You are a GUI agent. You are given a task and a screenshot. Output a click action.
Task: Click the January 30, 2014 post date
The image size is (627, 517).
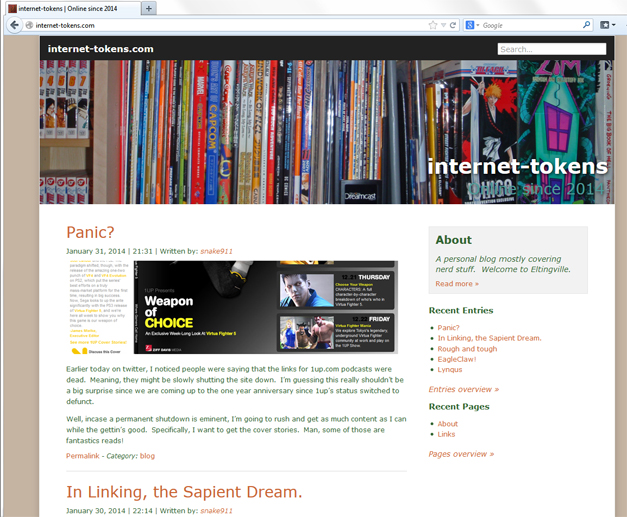(96, 511)
